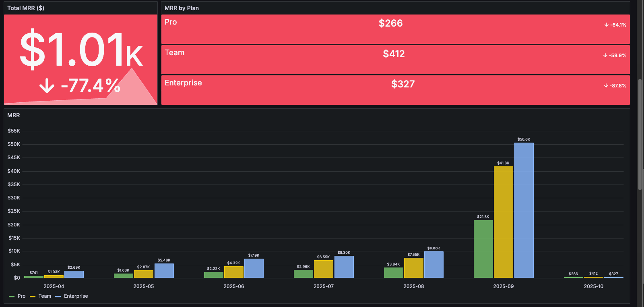Click the -64.1% change on the Pro row
The height and width of the screenshot is (307, 644).
tap(615, 25)
